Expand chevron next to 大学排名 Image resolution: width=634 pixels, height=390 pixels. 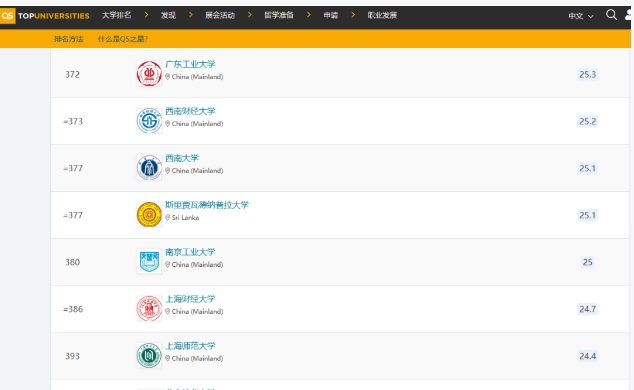tap(146, 15)
